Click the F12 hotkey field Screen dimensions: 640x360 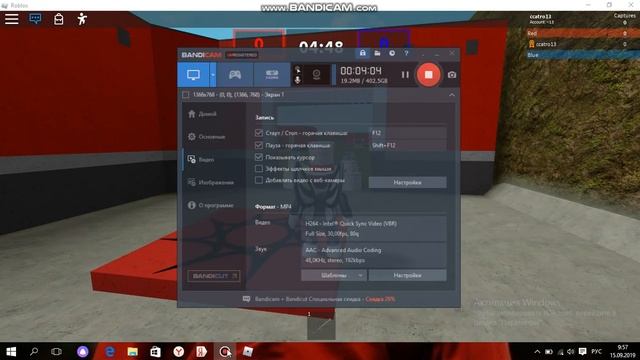407,133
